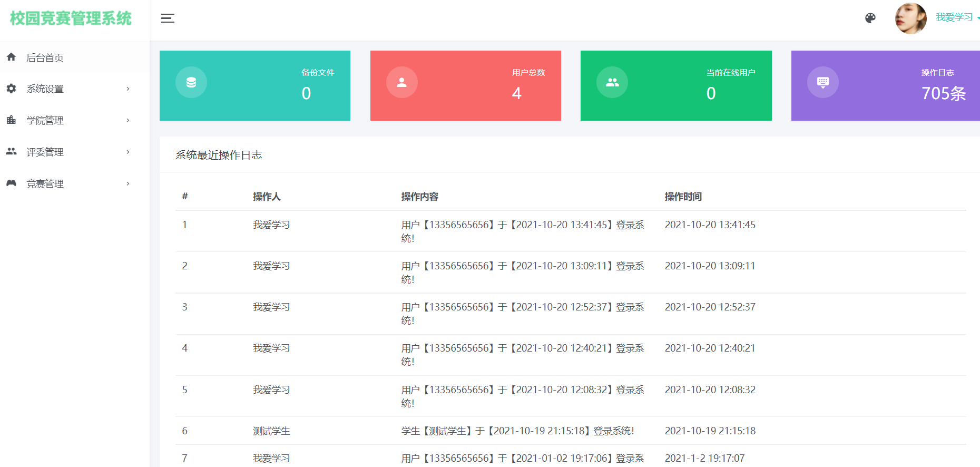Expand the 评委管理 submenu arrow
Image resolution: width=980 pixels, height=467 pixels.
coord(128,152)
